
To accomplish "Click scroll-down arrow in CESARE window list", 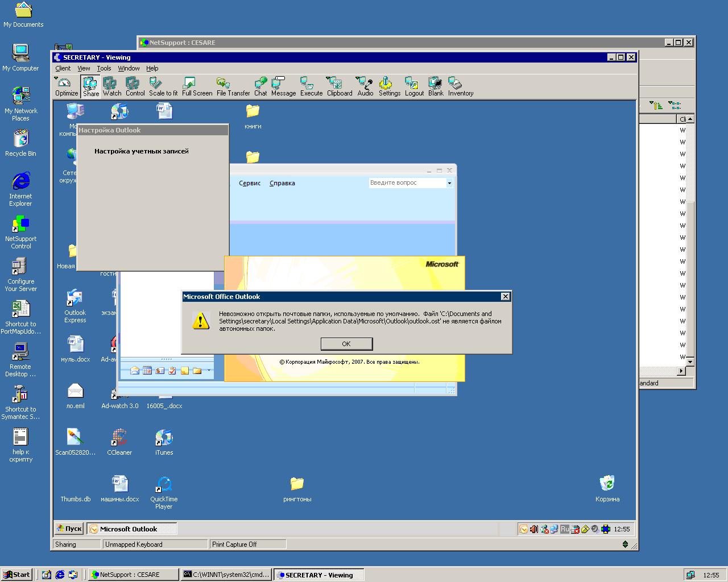I will [x=690, y=362].
